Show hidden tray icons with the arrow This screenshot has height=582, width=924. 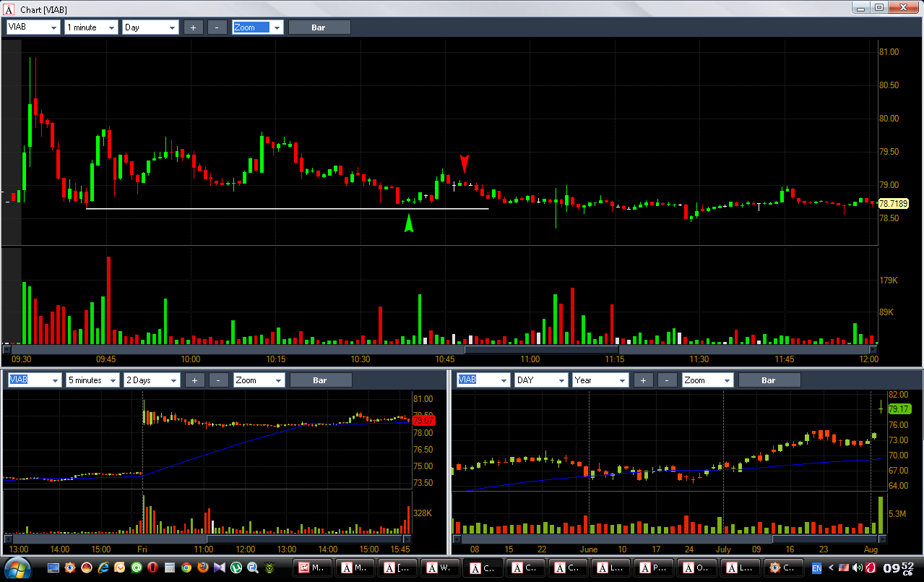coord(832,568)
